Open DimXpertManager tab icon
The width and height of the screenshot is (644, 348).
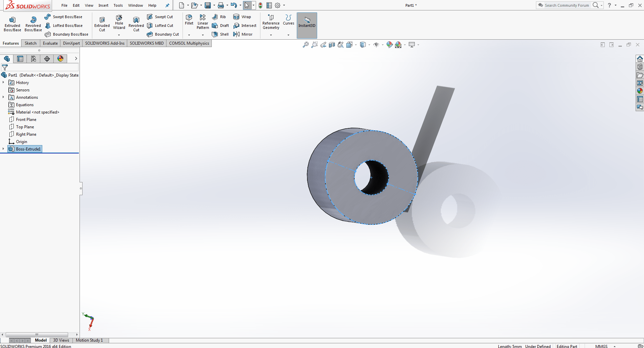click(47, 59)
